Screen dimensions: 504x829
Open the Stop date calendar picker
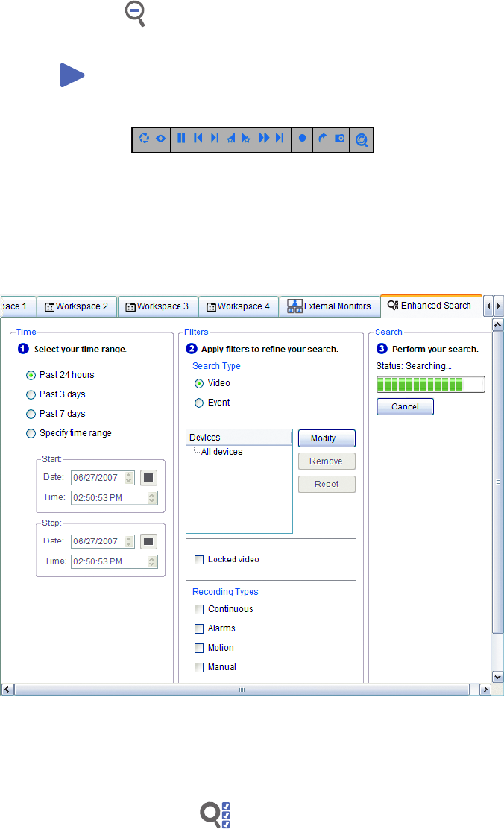(148, 542)
